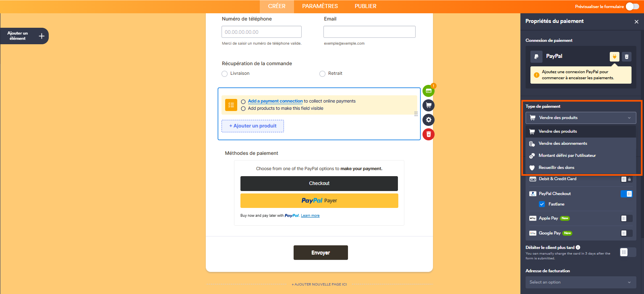Click + AJOUTER NOUVELLE PAGE ICI
Image resolution: width=644 pixels, height=294 pixels.
point(319,284)
